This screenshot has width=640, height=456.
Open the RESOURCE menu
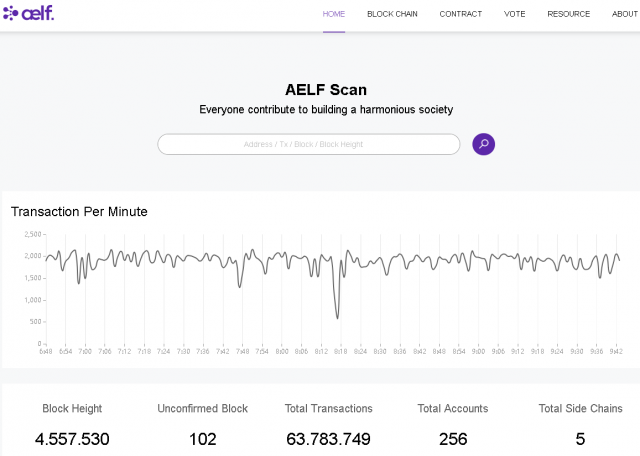click(569, 14)
